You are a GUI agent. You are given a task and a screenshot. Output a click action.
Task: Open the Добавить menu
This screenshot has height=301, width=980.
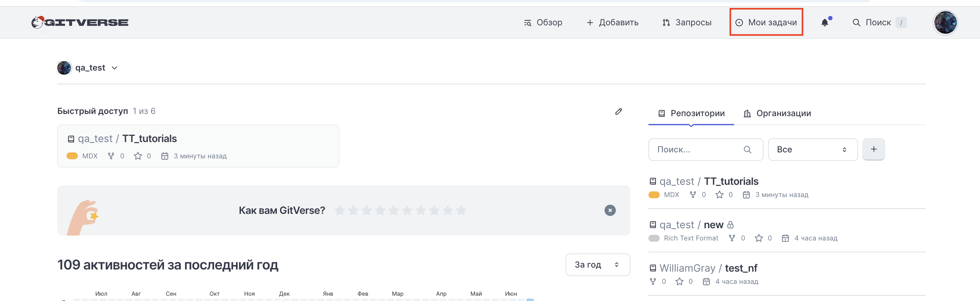[x=612, y=22]
